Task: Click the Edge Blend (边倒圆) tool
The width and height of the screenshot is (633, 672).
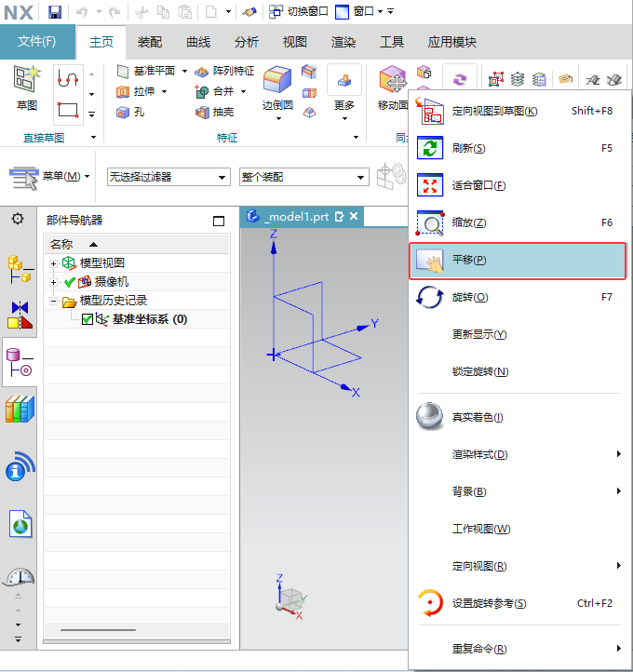Action: pyautogui.click(x=277, y=88)
